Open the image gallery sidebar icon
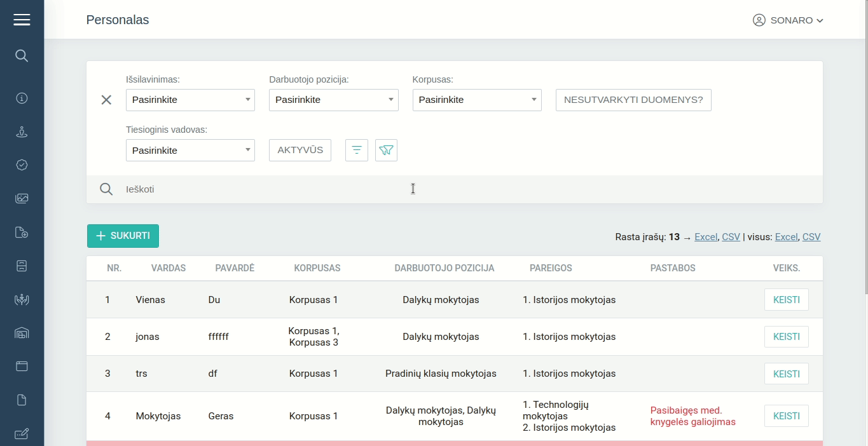 [22, 198]
